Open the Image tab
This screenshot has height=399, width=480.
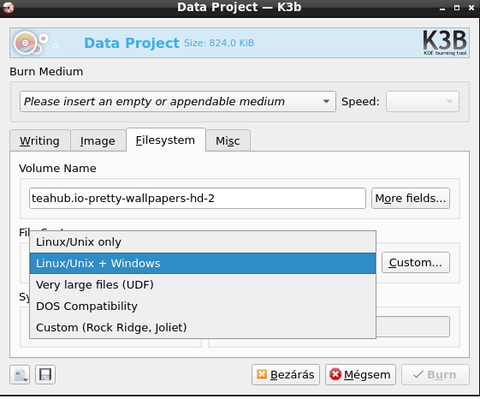pyautogui.click(x=98, y=141)
